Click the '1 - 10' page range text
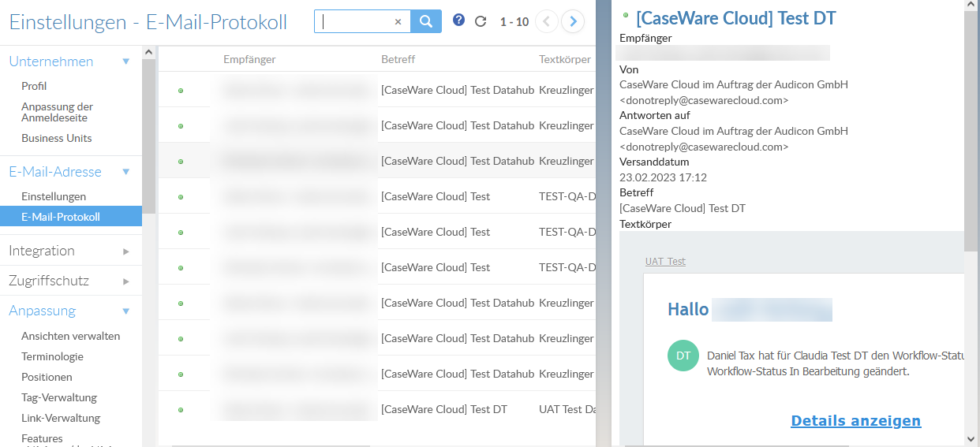This screenshot has height=447, width=980. coord(514,22)
